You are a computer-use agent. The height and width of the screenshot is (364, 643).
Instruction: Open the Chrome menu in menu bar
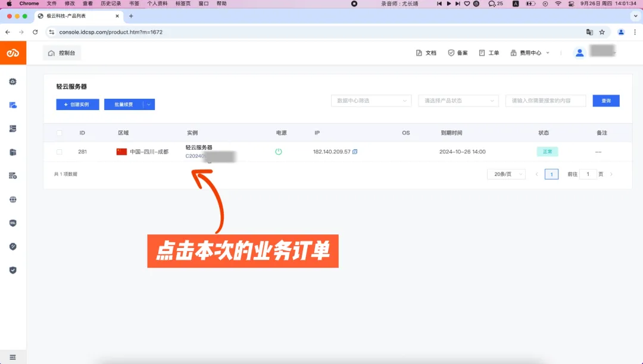[29, 4]
